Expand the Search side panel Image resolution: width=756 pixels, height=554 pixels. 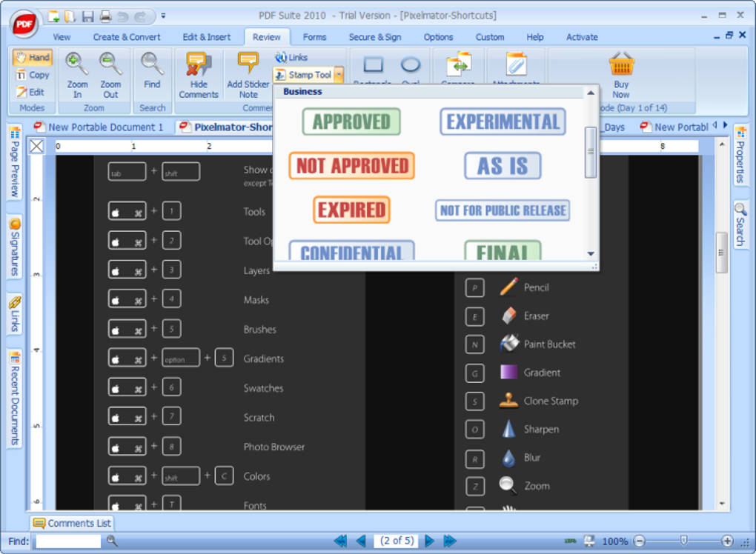coord(741,224)
